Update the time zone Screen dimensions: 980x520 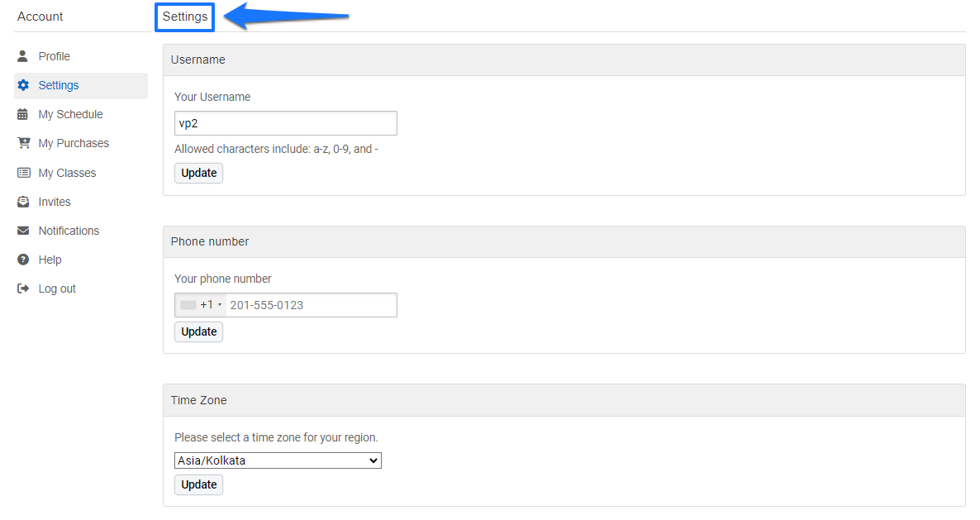(199, 485)
